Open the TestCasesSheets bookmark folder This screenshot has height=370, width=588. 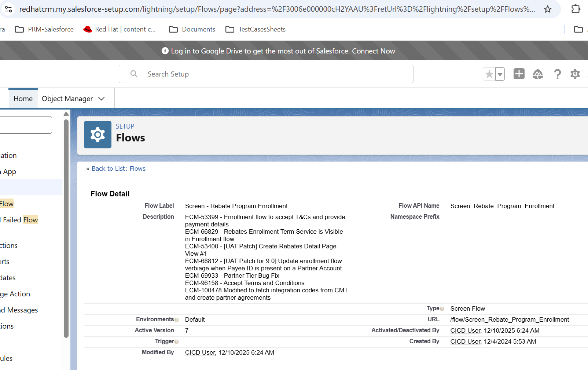click(x=256, y=29)
